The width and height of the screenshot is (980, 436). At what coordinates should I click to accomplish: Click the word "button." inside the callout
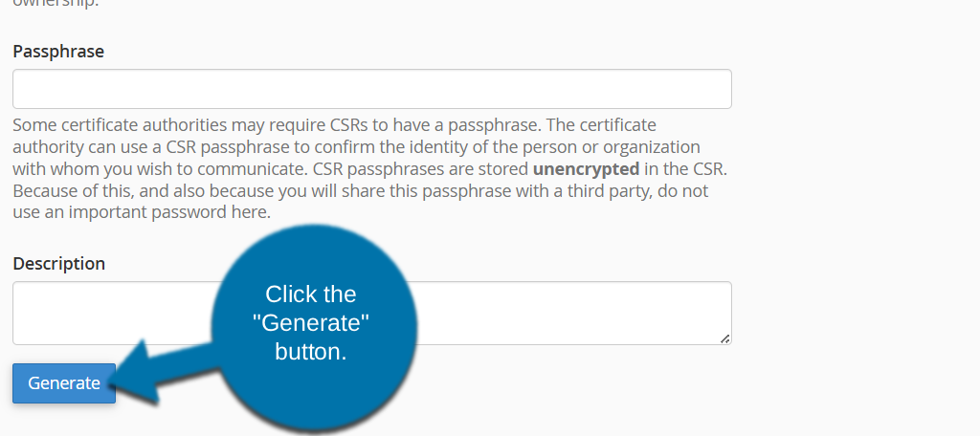point(310,352)
